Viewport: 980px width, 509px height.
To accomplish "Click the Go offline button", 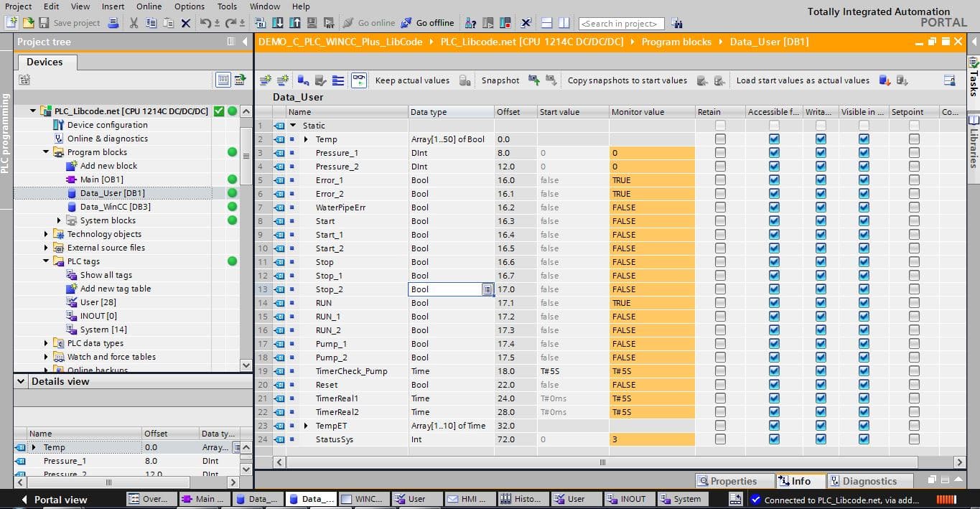I will (427, 23).
